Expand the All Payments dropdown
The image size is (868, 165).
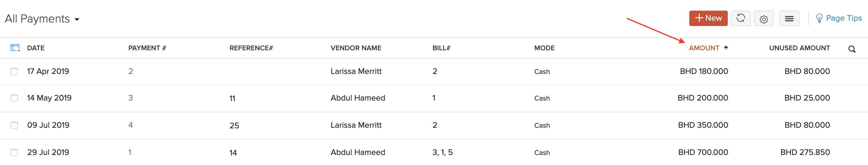point(77,20)
